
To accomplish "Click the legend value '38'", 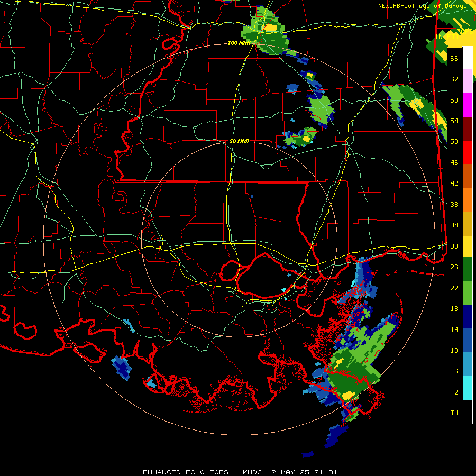I will click(x=454, y=204).
